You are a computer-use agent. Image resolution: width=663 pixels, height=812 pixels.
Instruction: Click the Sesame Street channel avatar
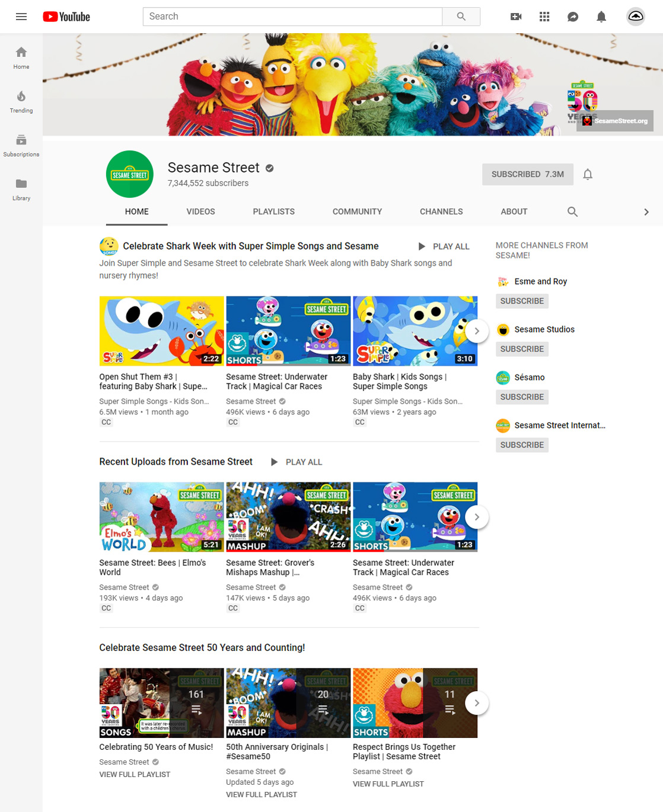point(130,174)
